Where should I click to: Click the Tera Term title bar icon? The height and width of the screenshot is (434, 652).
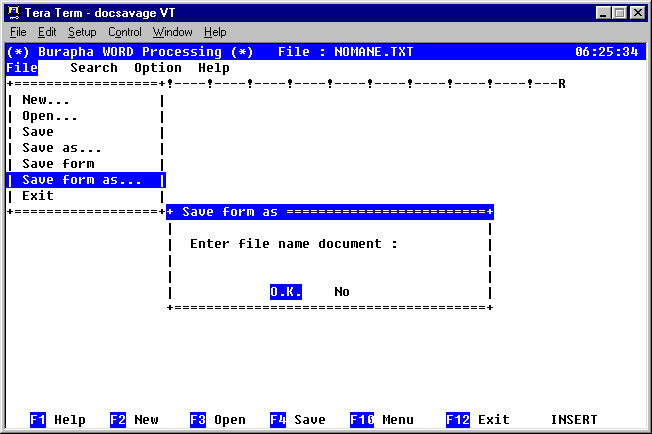(x=14, y=13)
